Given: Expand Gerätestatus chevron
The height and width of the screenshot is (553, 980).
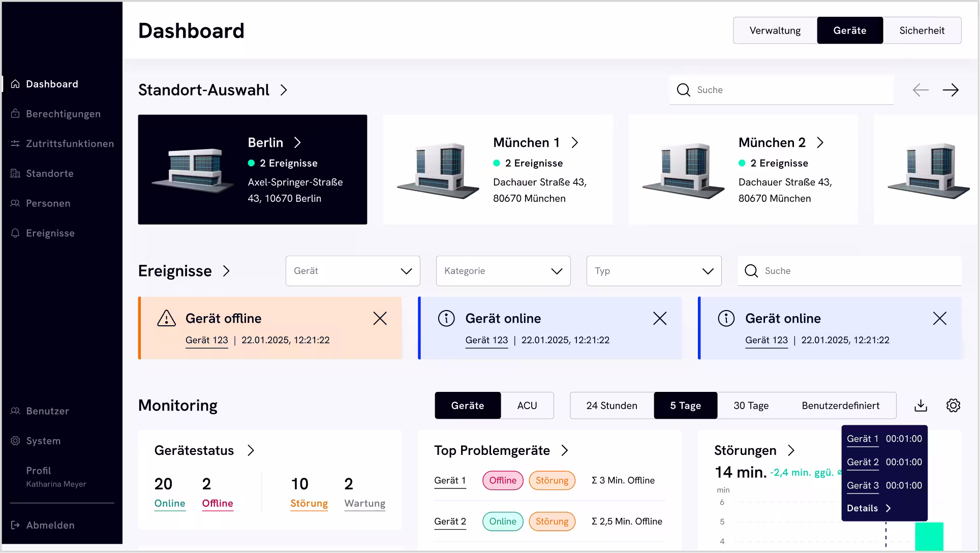Looking at the screenshot, I should pyautogui.click(x=251, y=451).
